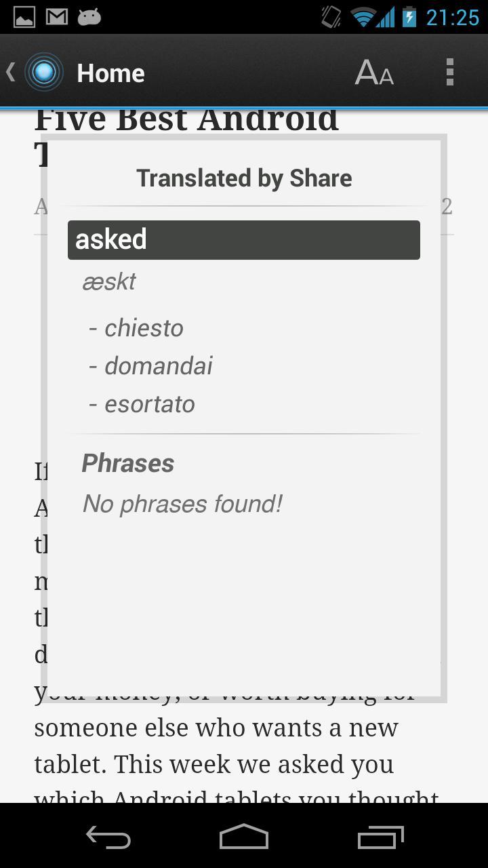Tap the Phrases section heading
The height and width of the screenshot is (868, 488).
pyautogui.click(x=128, y=464)
